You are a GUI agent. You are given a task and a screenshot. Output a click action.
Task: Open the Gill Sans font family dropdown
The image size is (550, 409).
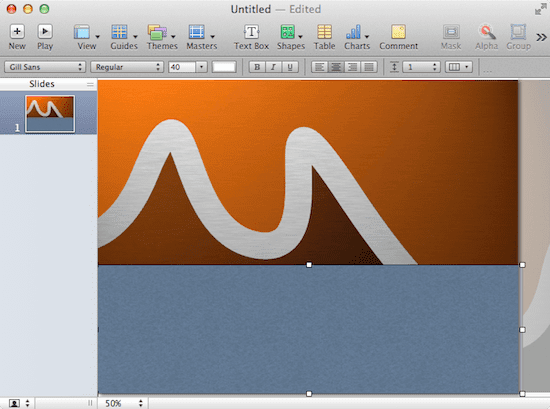click(x=45, y=67)
